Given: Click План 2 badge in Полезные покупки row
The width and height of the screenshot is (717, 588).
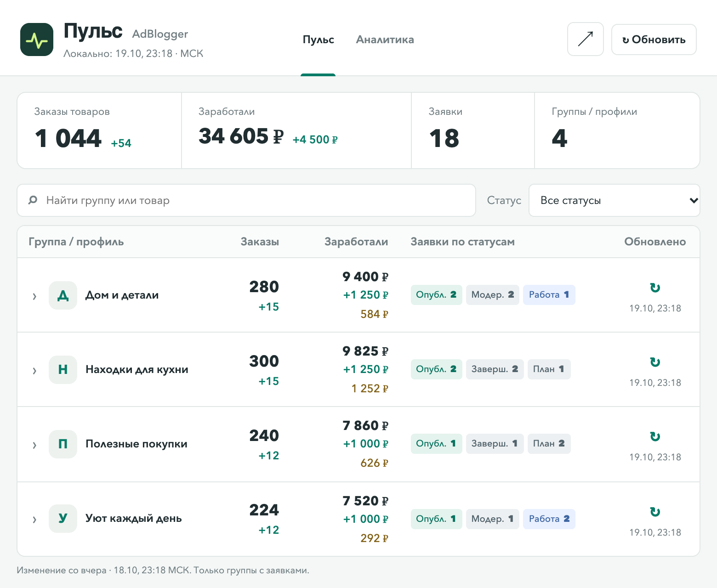Looking at the screenshot, I should point(549,444).
